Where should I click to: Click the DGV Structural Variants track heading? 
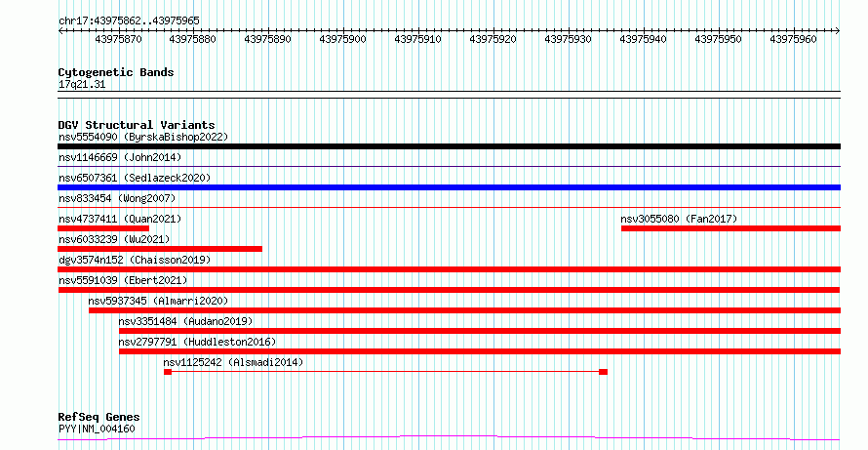(x=137, y=125)
